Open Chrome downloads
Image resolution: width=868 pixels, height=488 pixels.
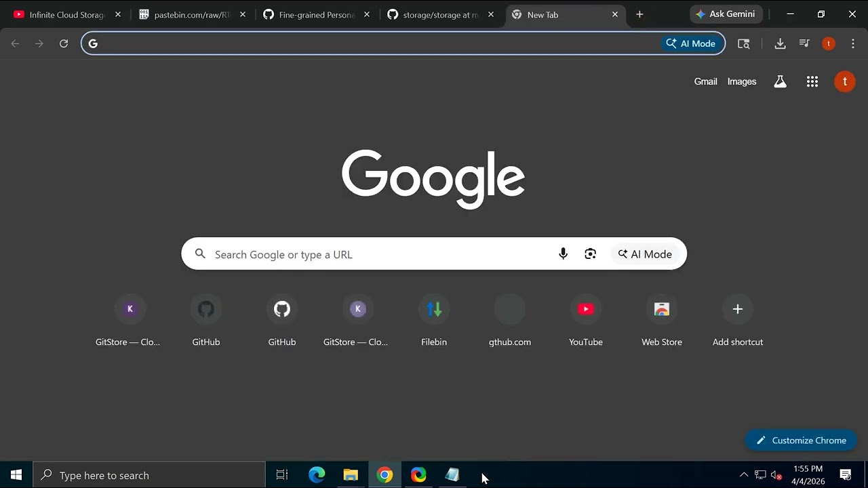(780, 43)
